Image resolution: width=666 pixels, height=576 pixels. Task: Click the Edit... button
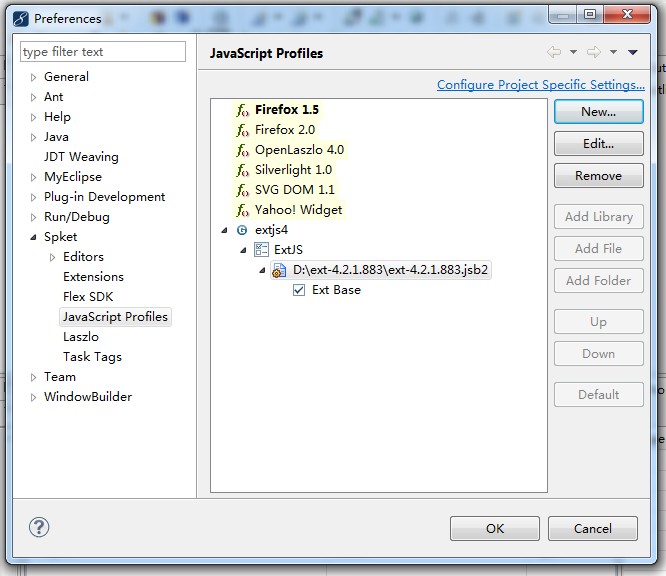pyautogui.click(x=598, y=144)
